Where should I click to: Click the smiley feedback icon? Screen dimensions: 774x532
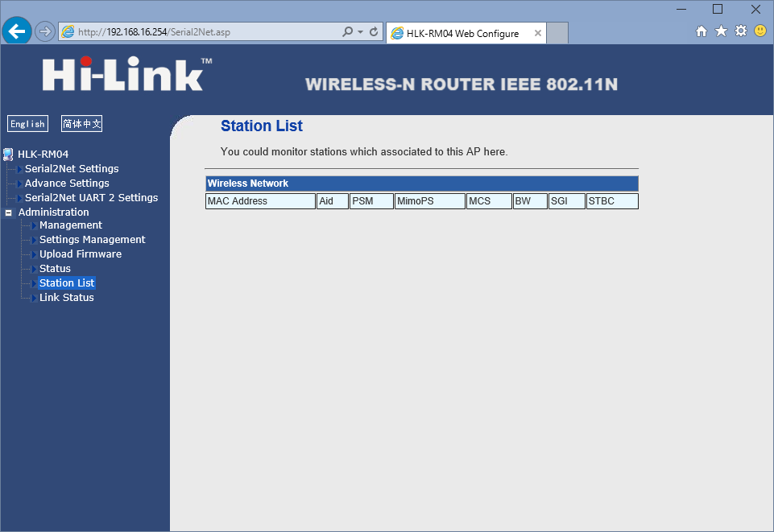[760, 31]
